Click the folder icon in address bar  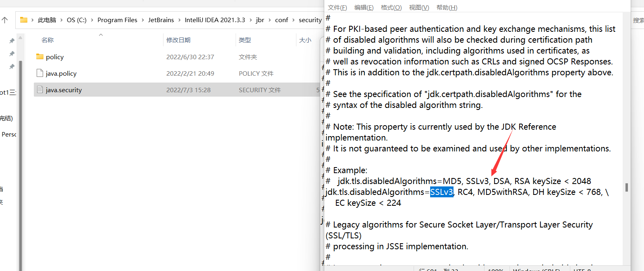24,20
